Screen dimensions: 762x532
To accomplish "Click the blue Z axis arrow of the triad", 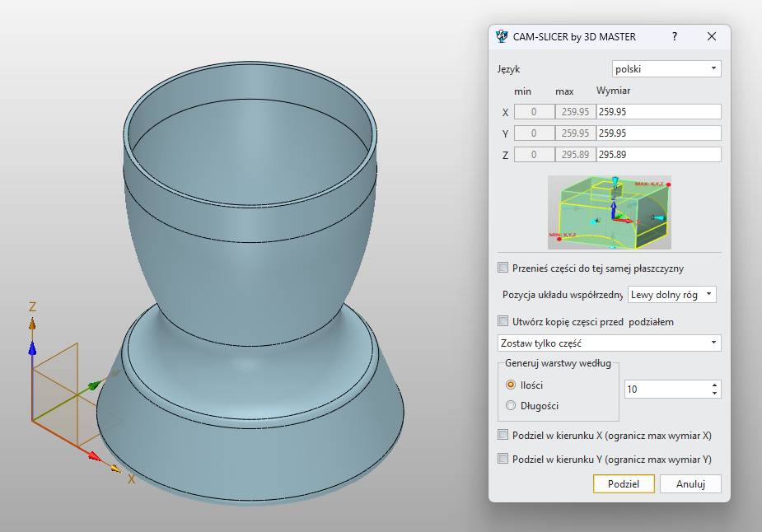I will coord(32,350).
